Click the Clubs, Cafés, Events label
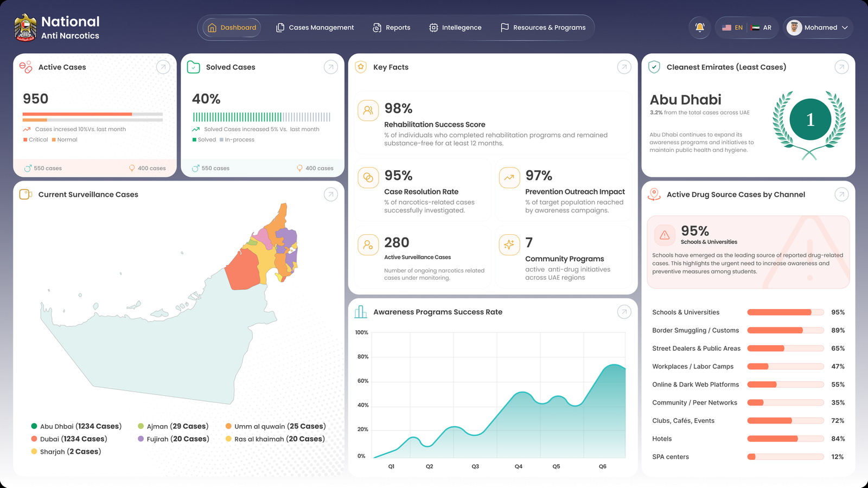Viewport: 868px width, 488px height. coord(683,421)
